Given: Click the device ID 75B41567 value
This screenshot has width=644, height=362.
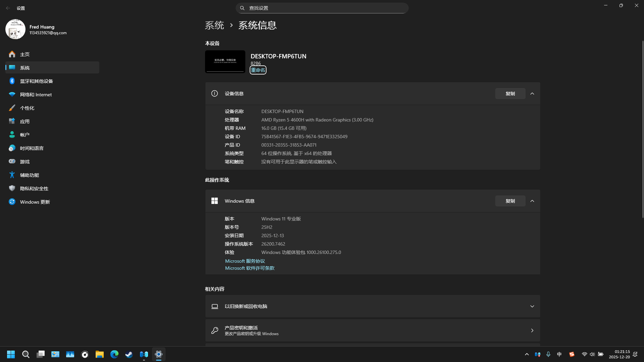Looking at the screenshot, I should pyautogui.click(x=304, y=137).
